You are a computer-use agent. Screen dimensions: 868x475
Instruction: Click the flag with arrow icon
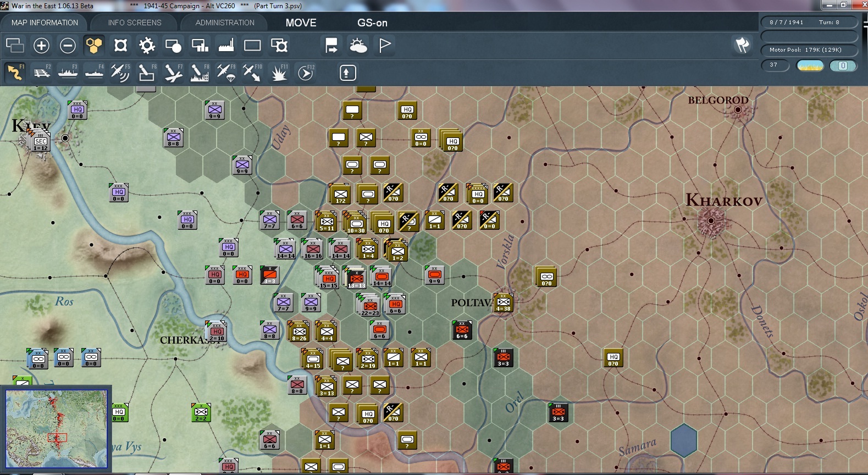(331, 45)
